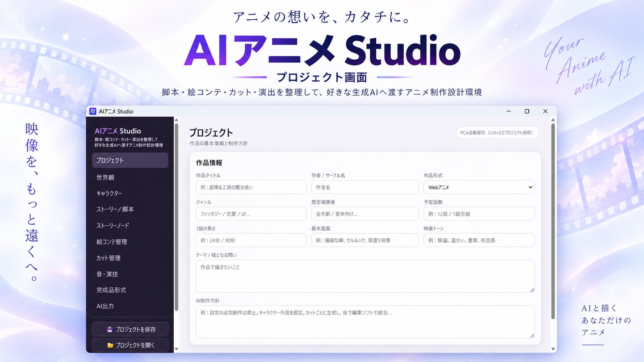
Task: Click the 基本画風 input field
Action: 365,240
